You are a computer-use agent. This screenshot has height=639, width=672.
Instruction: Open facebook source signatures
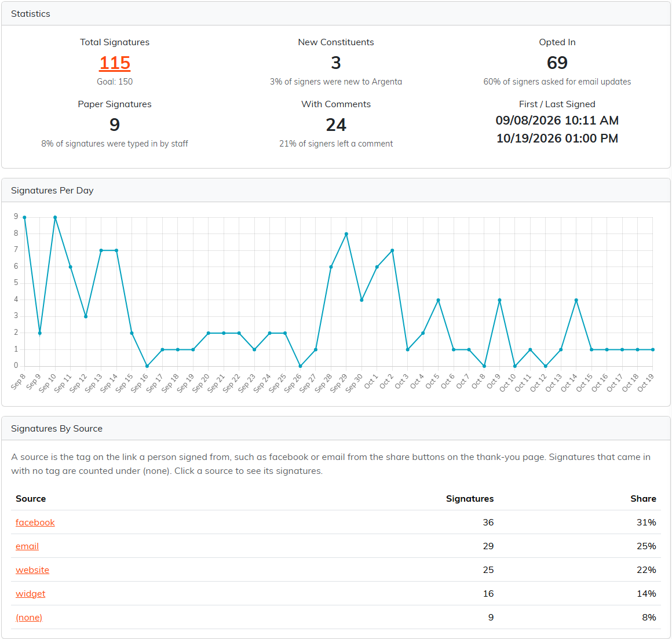(x=35, y=523)
